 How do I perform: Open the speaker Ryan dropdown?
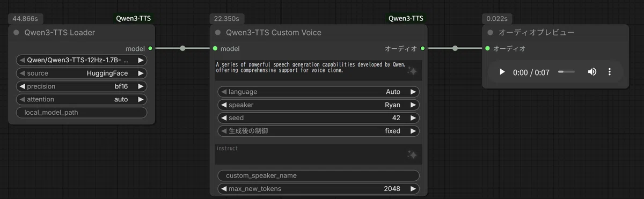(318, 105)
